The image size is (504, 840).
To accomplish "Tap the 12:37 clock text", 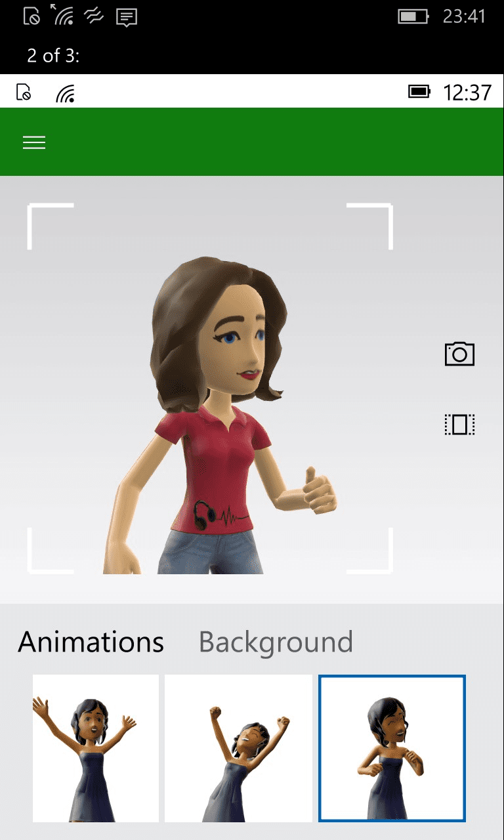I will tap(467, 92).
